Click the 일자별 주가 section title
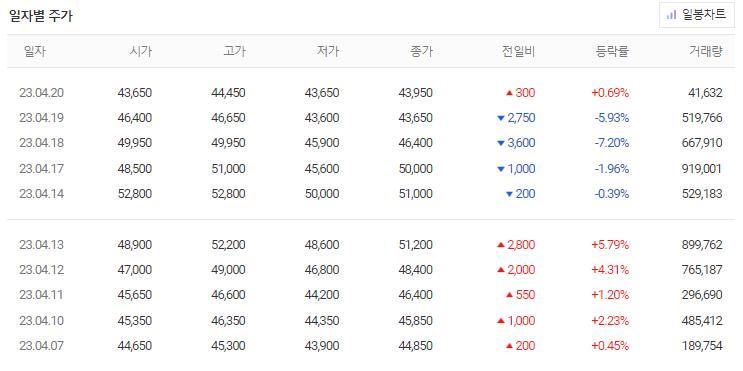Image resolution: width=743 pixels, height=371 pixels. pyautogui.click(x=41, y=16)
